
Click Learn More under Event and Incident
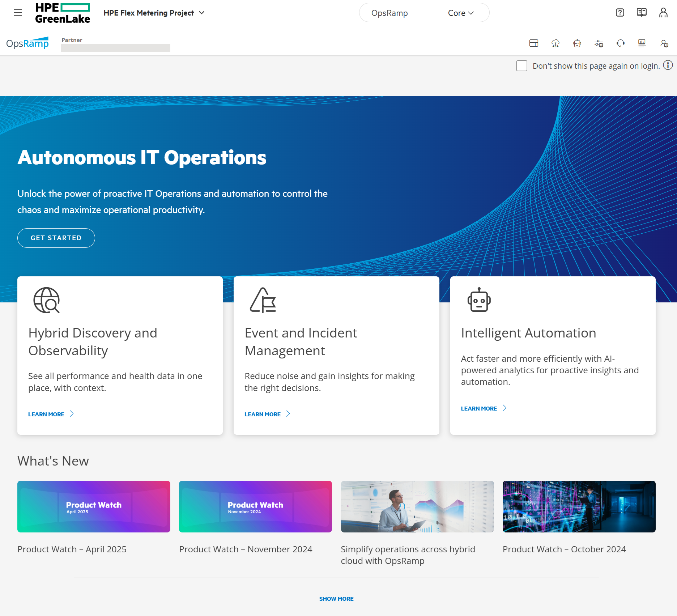pos(267,414)
